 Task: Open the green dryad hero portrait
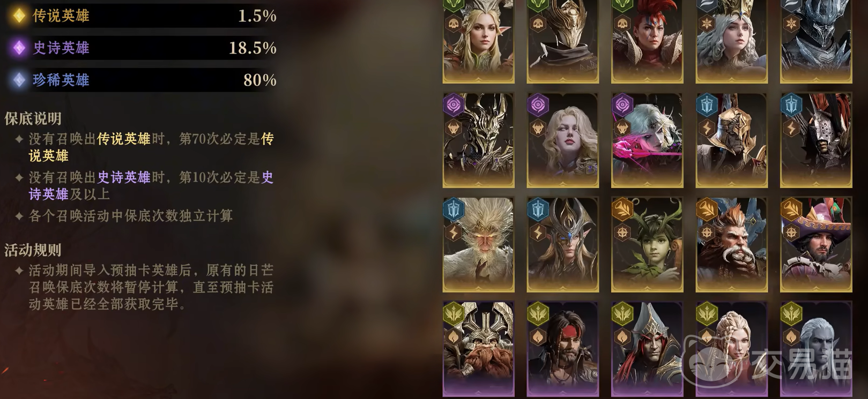click(647, 245)
